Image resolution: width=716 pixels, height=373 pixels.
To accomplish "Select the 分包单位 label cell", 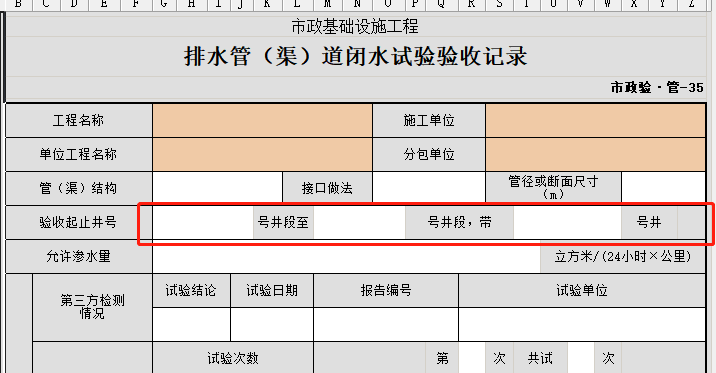I will [x=429, y=155].
